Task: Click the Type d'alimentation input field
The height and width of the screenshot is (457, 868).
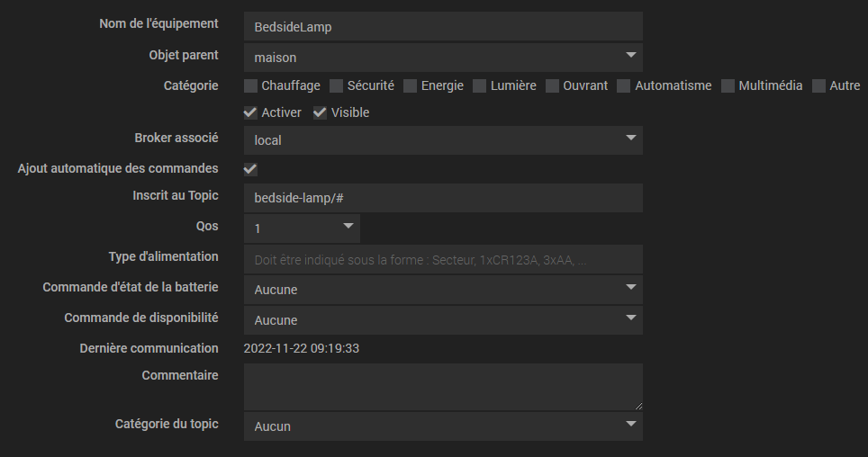Action: pyautogui.click(x=443, y=259)
